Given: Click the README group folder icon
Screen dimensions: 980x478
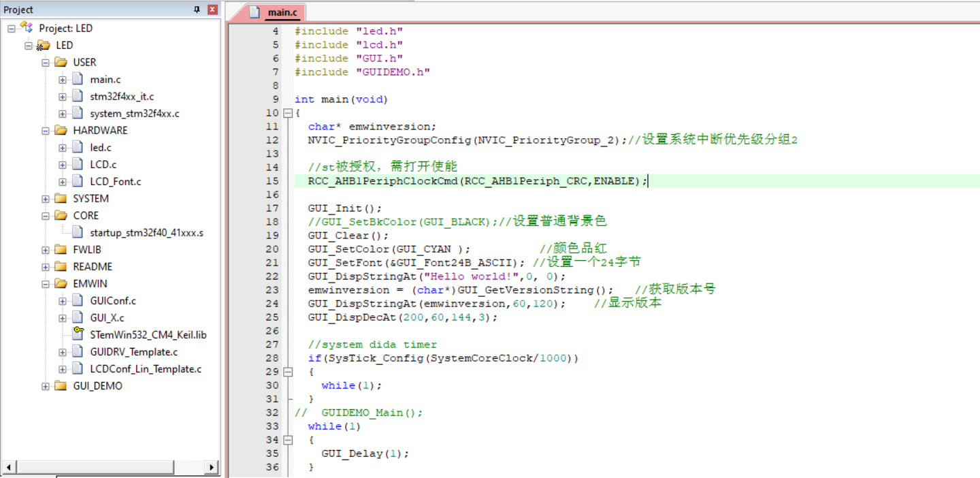Looking at the screenshot, I should [61, 266].
